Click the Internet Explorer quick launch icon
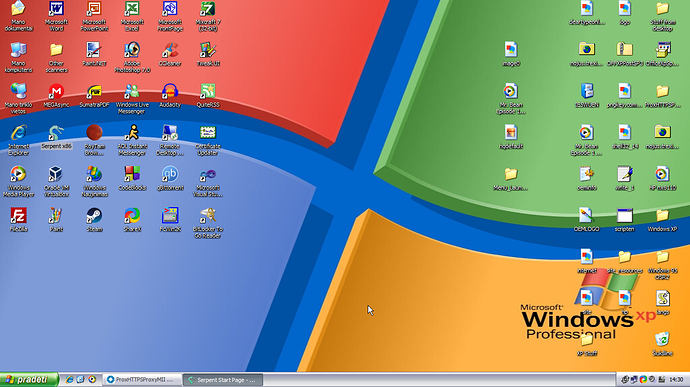The width and height of the screenshot is (690, 387). click(69, 380)
